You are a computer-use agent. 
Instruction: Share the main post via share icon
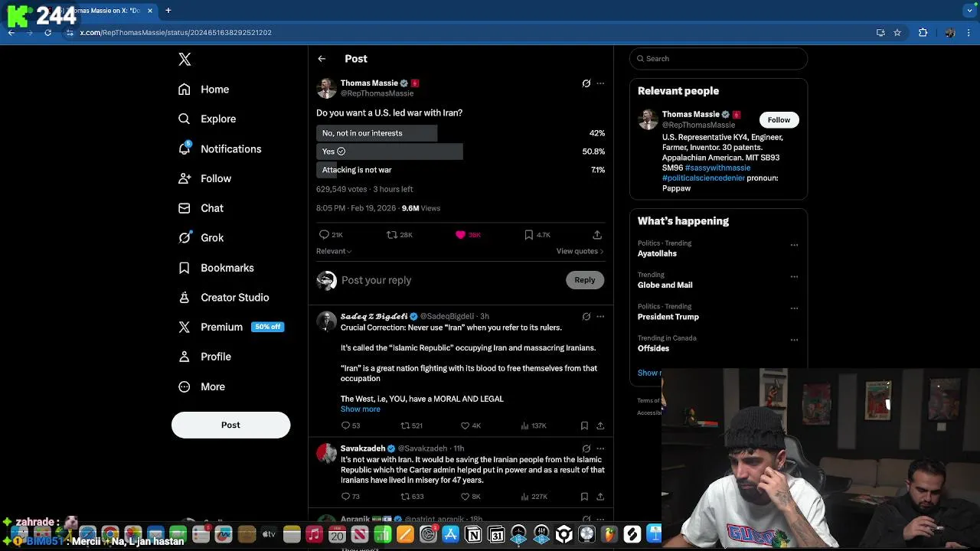click(x=597, y=235)
